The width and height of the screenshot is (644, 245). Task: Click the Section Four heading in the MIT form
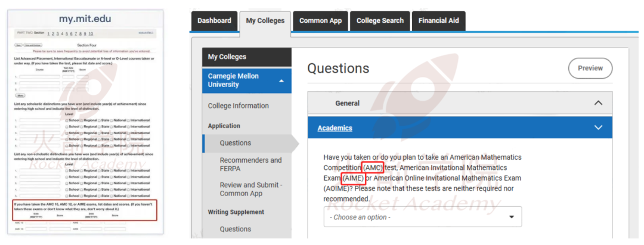[x=86, y=45]
